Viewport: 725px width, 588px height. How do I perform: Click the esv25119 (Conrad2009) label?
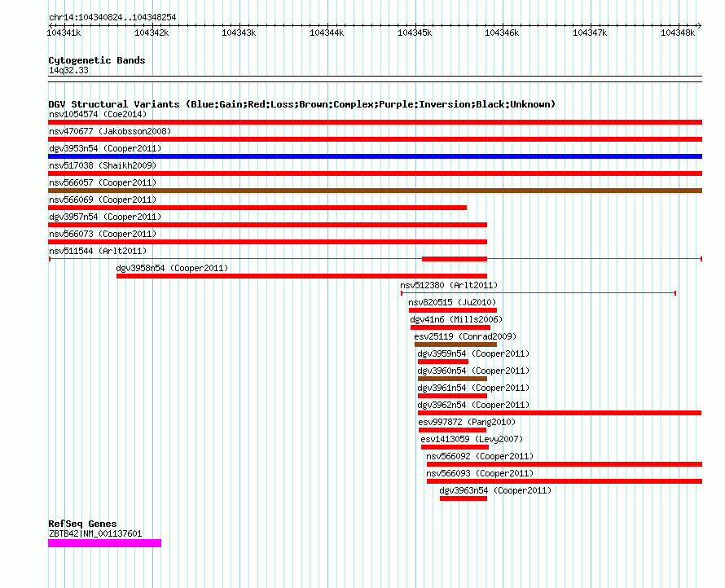pyautogui.click(x=465, y=336)
